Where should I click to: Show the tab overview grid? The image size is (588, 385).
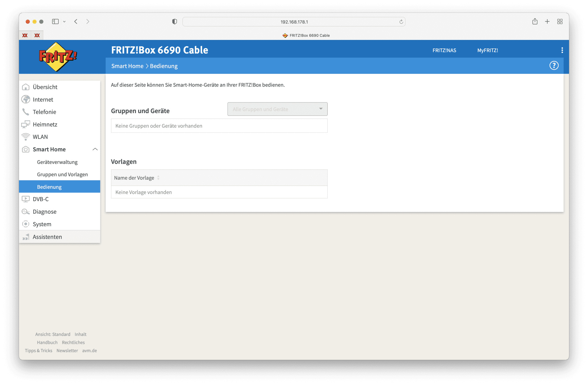560,21
